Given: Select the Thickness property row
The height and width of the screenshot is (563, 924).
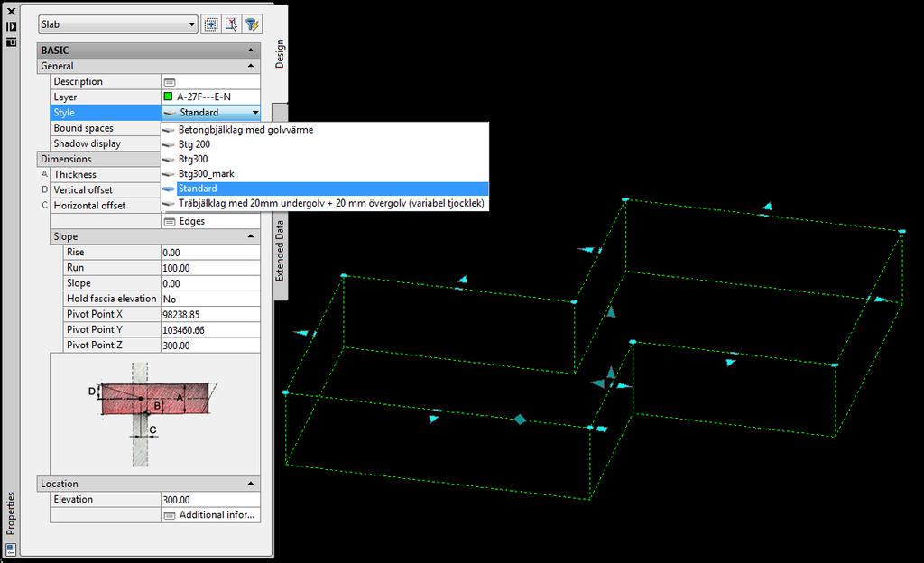Looking at the screenshot, I should point(105,174).
